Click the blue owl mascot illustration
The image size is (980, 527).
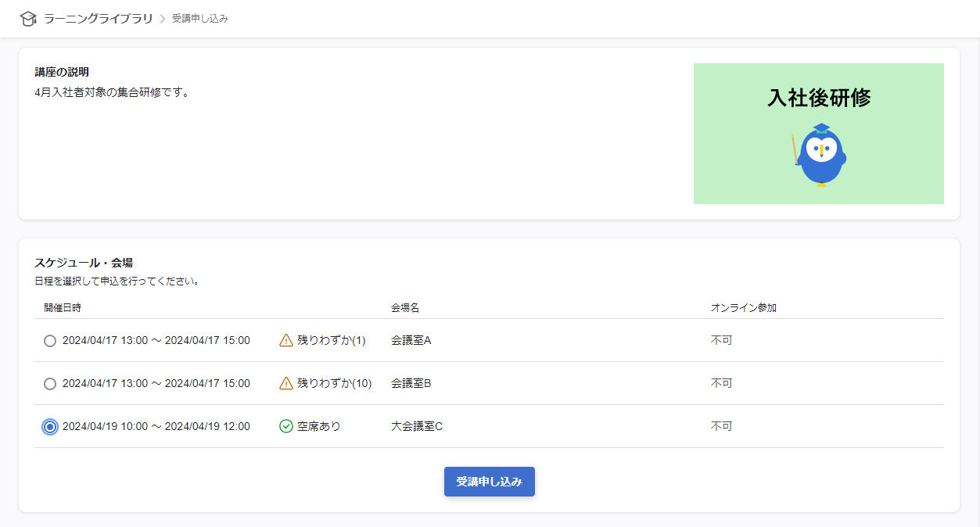pyautogui.click(x=820, y=156)
